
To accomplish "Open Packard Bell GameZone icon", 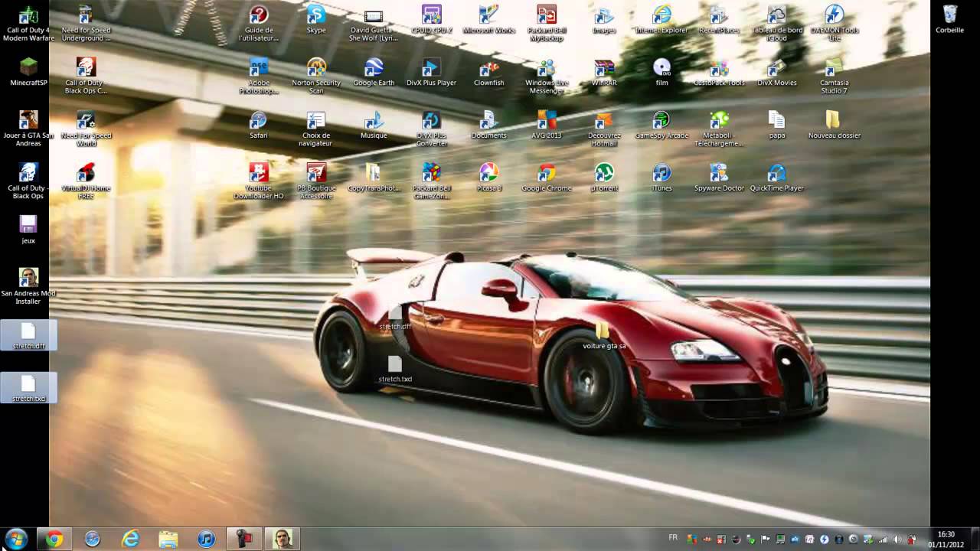I will (x=431, y=181).
